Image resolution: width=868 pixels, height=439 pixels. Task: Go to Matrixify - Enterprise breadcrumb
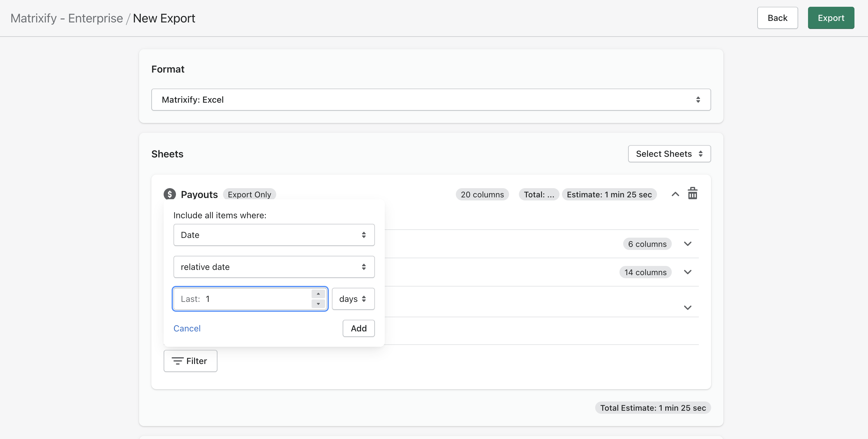pyautogui.click(x=67, y=18)
